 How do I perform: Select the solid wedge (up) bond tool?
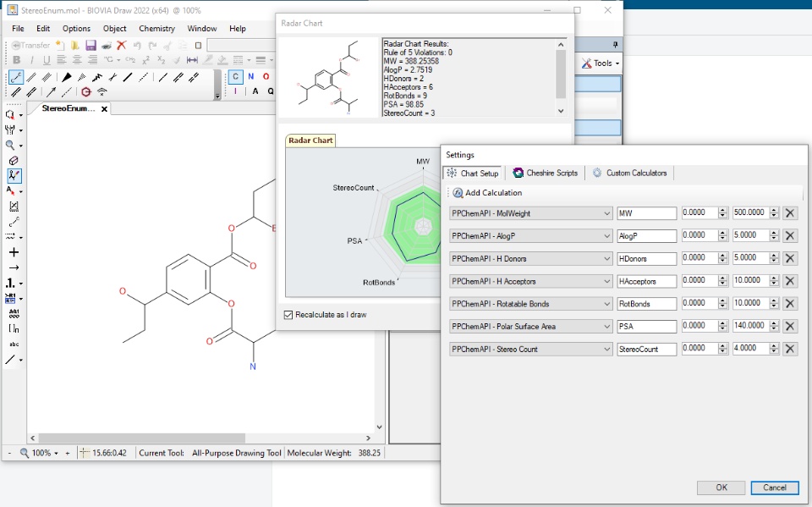coord(66,77)
